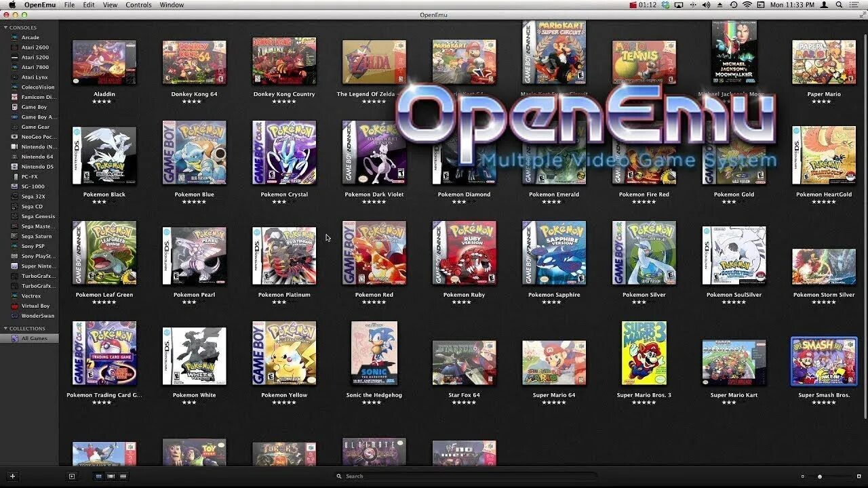Switch to grid view mode

point(98,476)
